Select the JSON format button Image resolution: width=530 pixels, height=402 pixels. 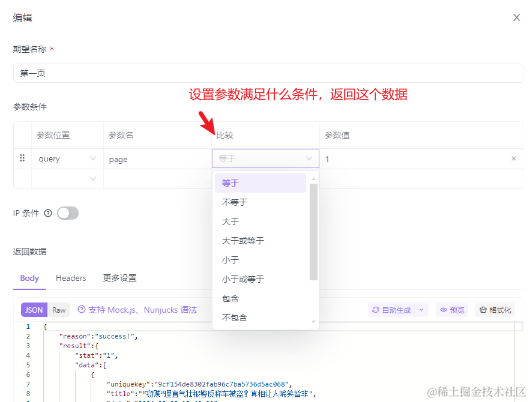[x=34, y=310]
